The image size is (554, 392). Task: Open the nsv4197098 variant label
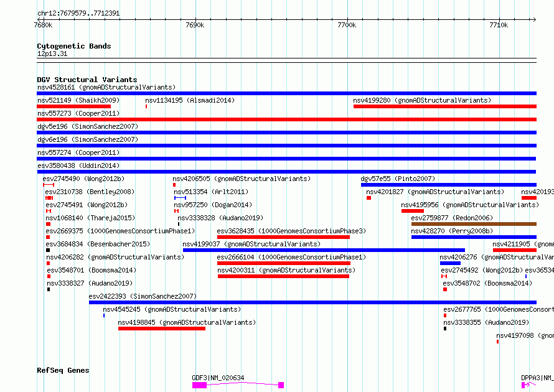[525, 335]
